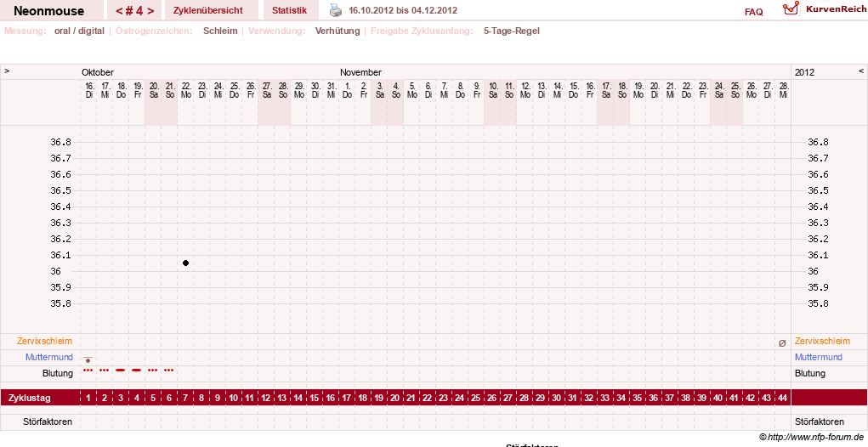Click the printer icon
868x447 pixels.
point(336,10)
